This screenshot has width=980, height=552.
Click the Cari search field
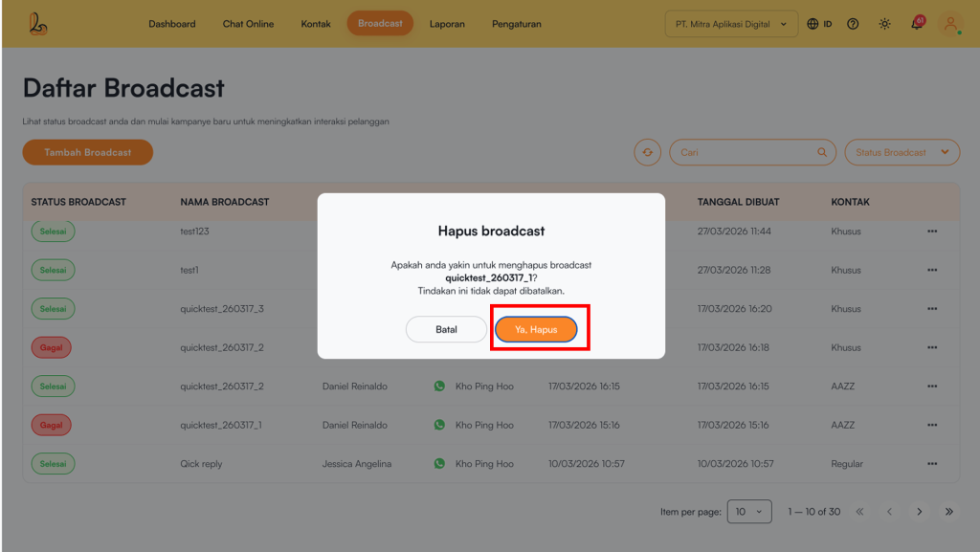(x=742, y=152)
